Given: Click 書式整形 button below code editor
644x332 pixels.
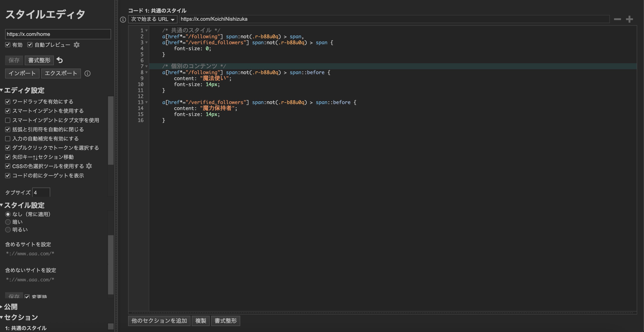Looking at the screenshot, I should coord(226,321).
